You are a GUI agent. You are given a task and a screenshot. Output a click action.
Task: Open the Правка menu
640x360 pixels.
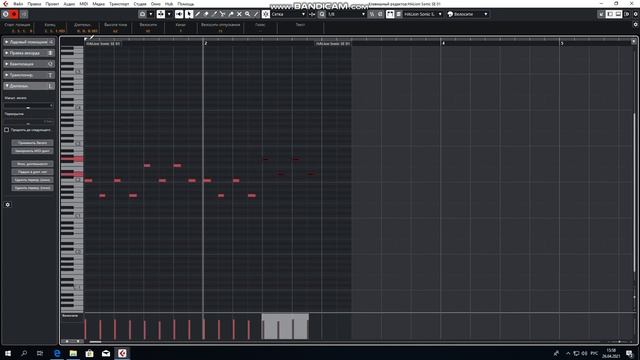point(34,4)
